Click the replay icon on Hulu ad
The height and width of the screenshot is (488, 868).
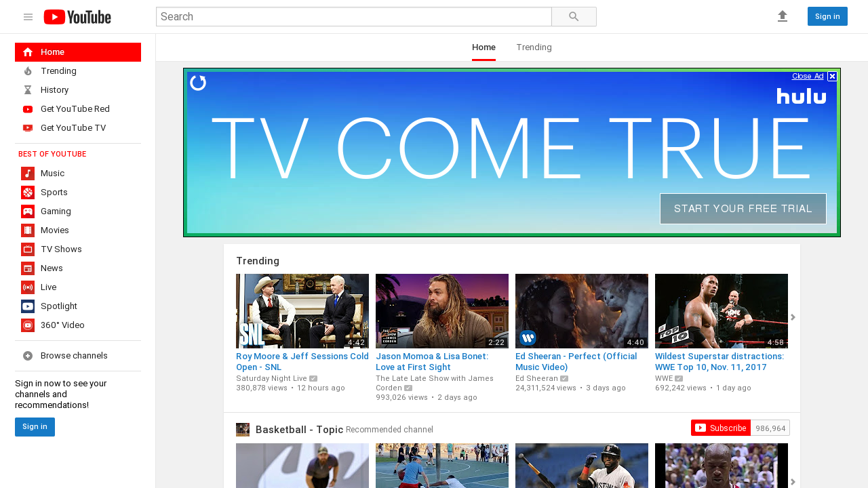[198, 83]
